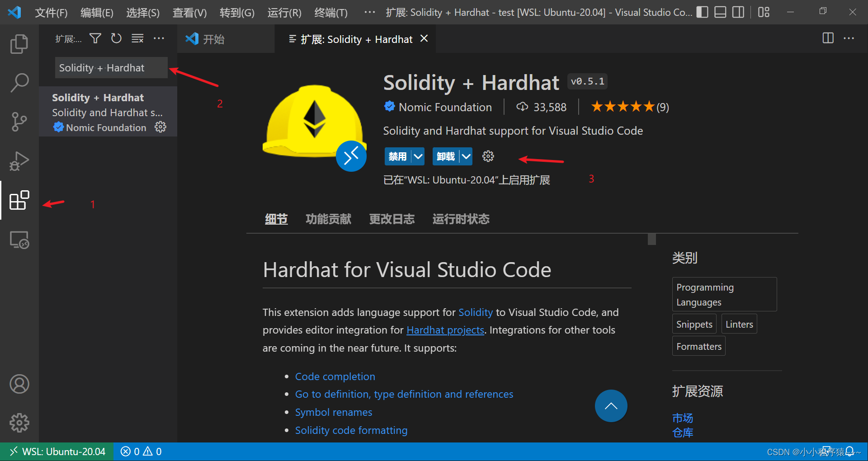Open editor more actions ellipsis
Image resolution: width=868 pixels, height=461 pixels.
849,38
